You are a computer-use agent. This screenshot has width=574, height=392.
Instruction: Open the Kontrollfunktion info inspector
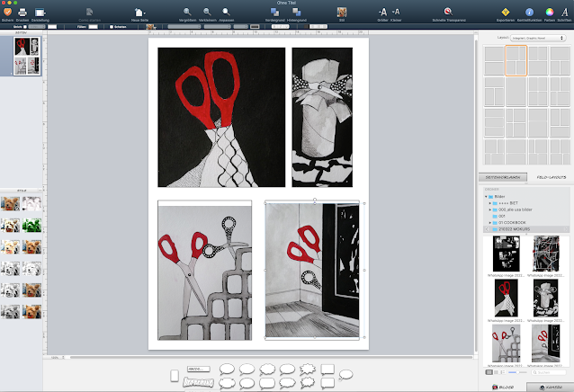coord(529,13)
